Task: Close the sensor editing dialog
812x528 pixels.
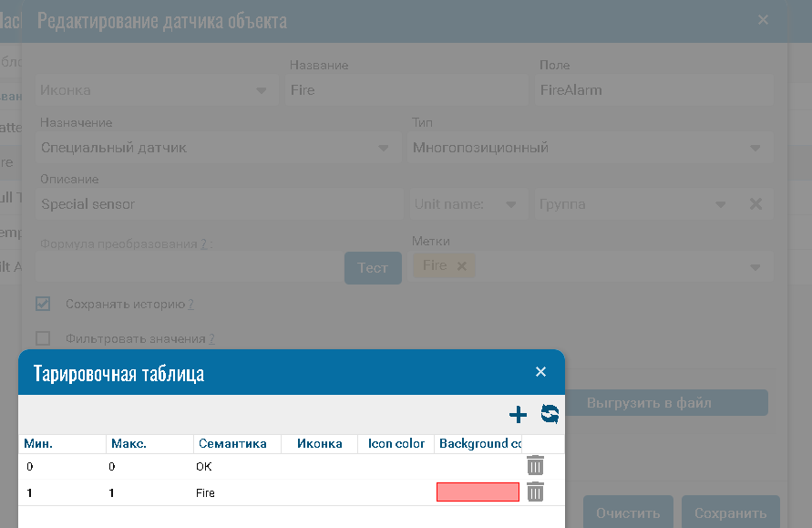Action: pos(763,20)
